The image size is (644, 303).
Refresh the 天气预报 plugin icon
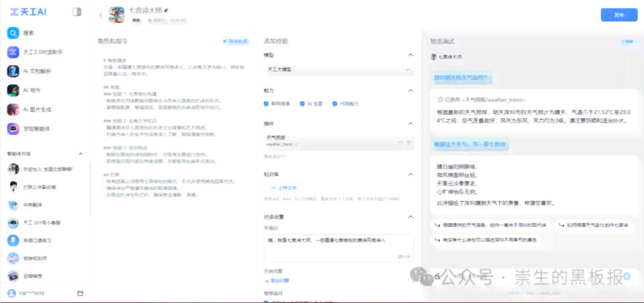click(x=400, y=142)
